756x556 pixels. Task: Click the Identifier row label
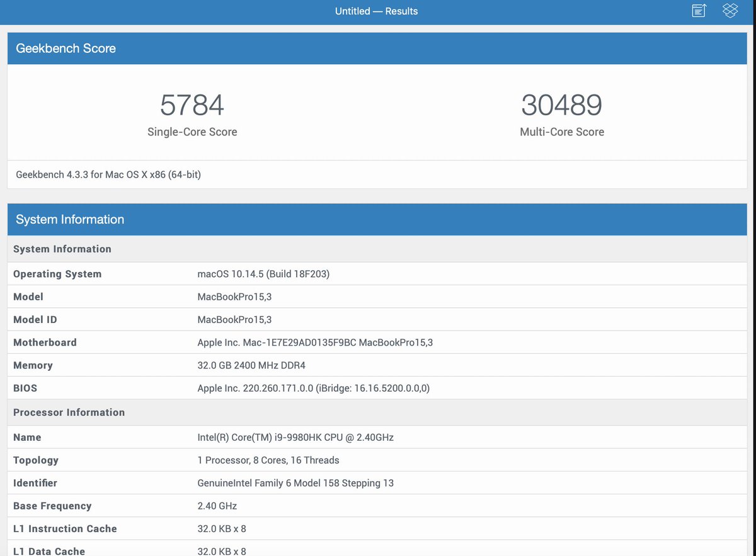[35, 483]
